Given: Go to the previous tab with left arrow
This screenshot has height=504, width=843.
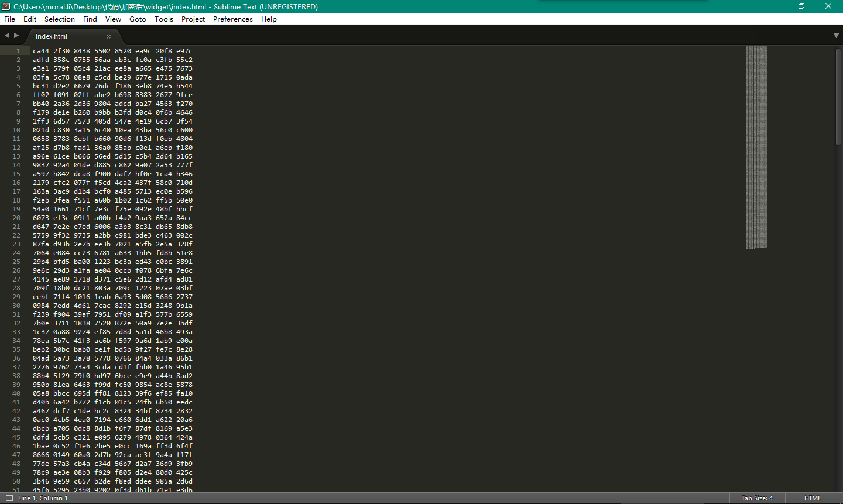Looking at the screenshot, I should tap(7, 36).
